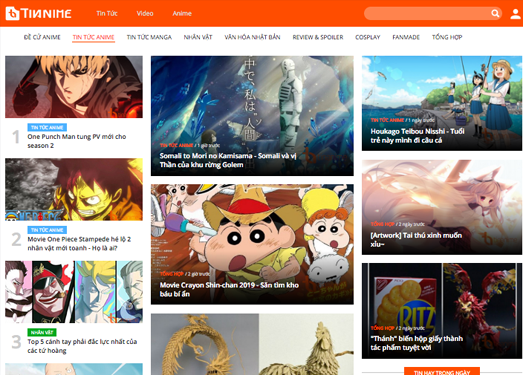This screenshot has height=375, width=523.
Task: Open the Nhân Vật tab
Action: pos(198,37)
